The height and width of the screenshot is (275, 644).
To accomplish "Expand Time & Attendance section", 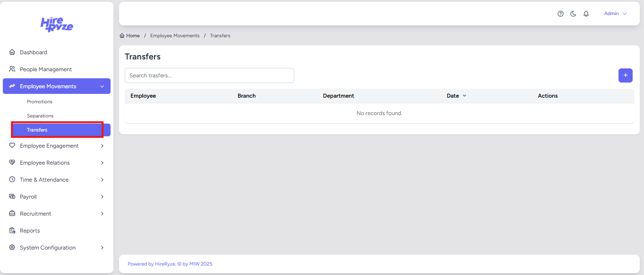I will point(102,180).
